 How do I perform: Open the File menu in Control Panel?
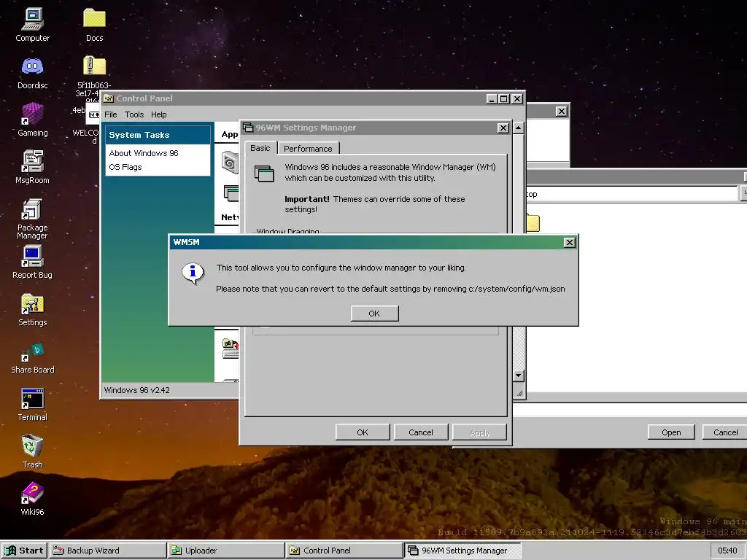click(111, 114)
